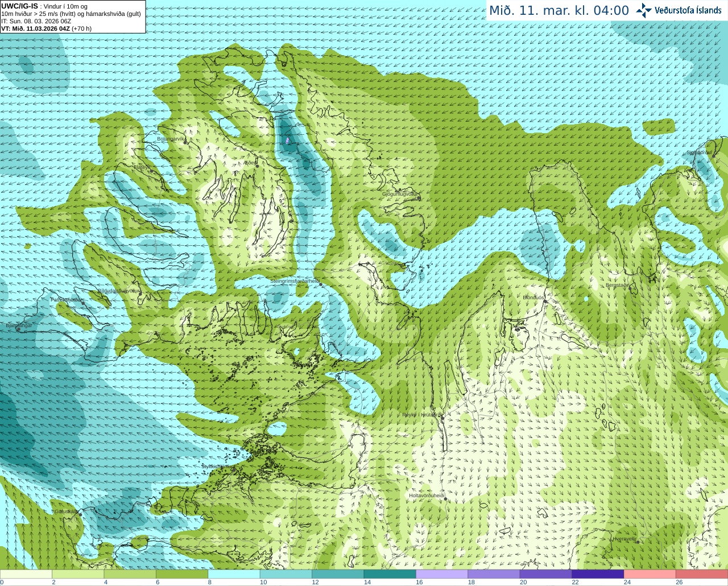This screenshot has height=586, width=728.
Task: Click the VT: Mið. 11.03.2026 04Z line
Action: (47, 28)
